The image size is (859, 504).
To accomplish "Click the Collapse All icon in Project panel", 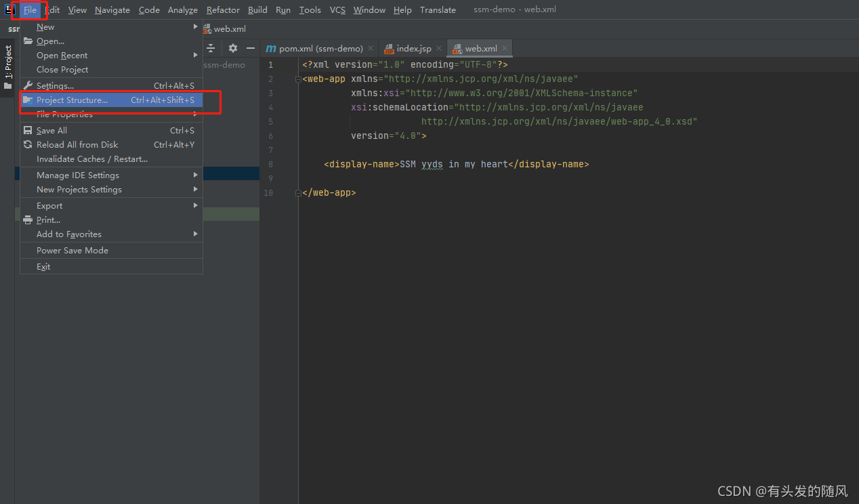I will point(211,48).
